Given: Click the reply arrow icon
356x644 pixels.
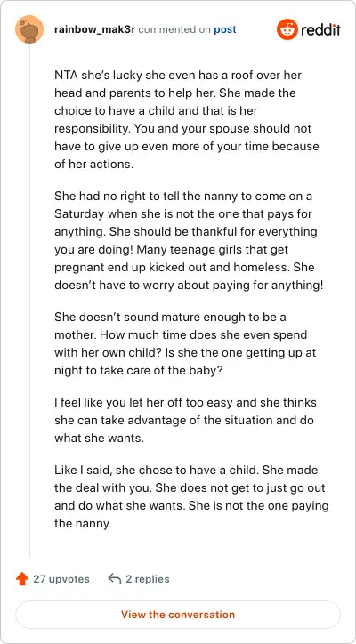Looking at the screenshot, I should pyautogui.click(x=114, y=579).
